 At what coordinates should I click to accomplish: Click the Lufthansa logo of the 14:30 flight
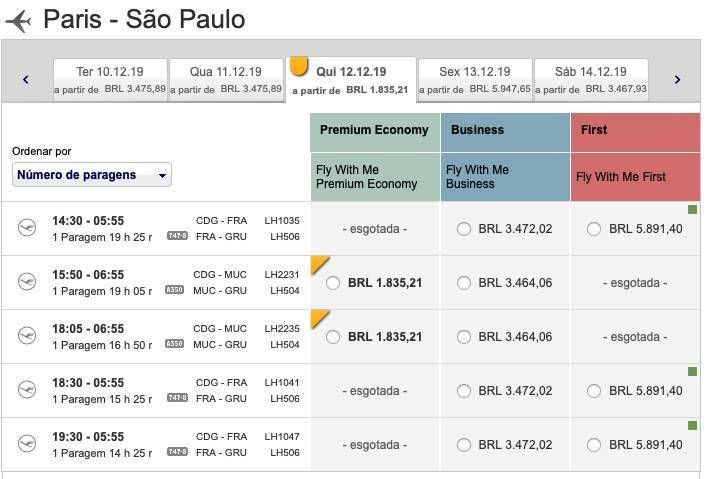27,227
